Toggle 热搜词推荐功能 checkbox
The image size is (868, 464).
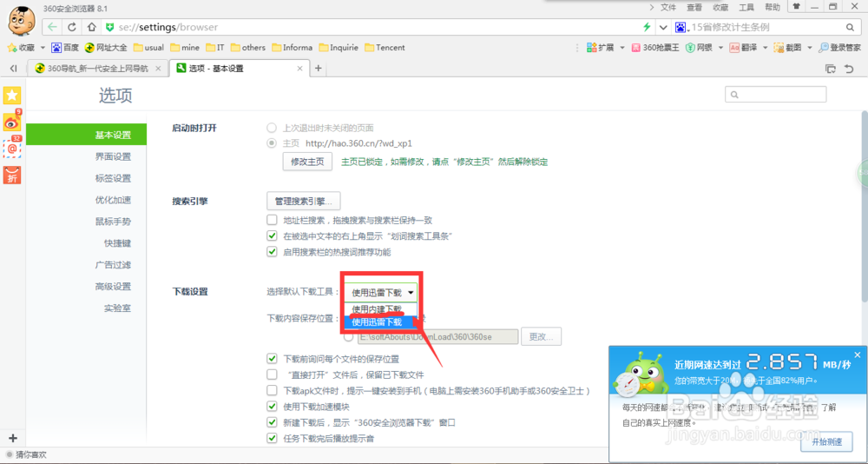pos(272,252)
